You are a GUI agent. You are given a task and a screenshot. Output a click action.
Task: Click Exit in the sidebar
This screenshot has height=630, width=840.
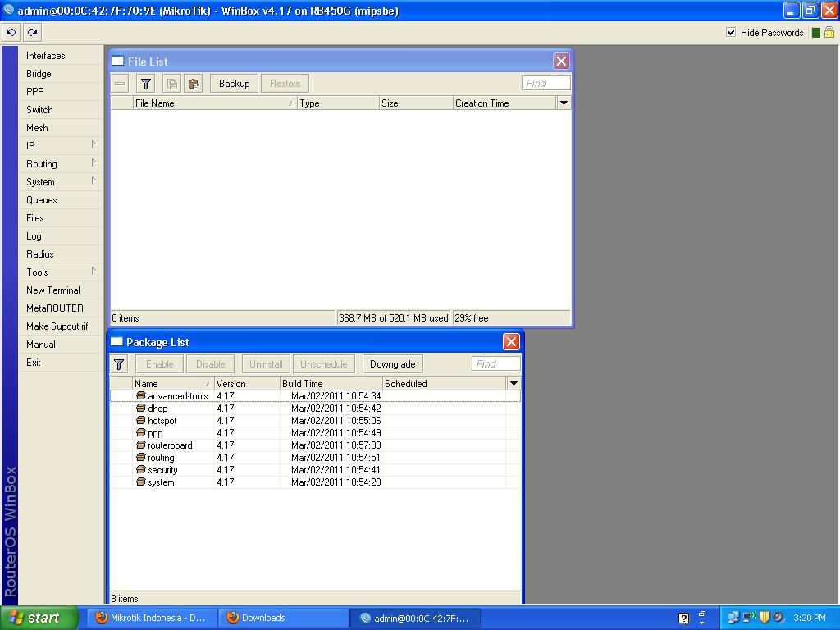coord(61,362)
